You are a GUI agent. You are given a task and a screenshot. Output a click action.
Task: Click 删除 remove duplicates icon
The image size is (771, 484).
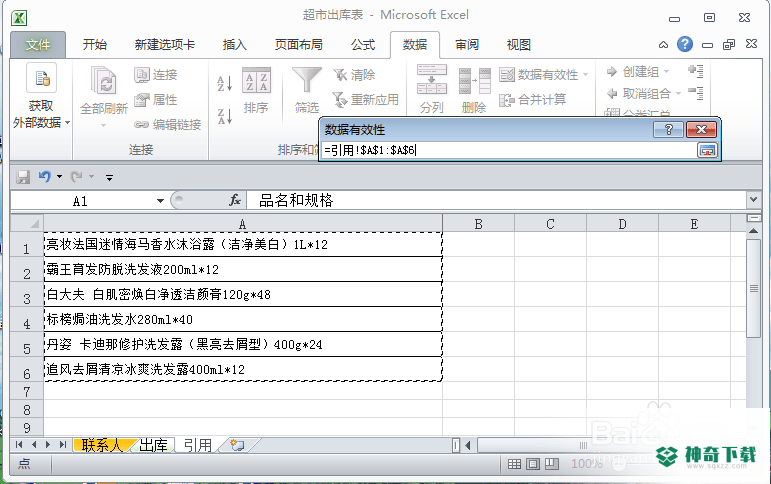[474, 81]
